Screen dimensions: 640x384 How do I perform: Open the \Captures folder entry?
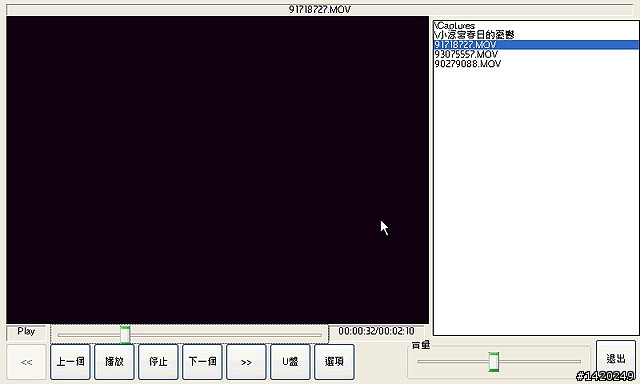click(536, 26)
